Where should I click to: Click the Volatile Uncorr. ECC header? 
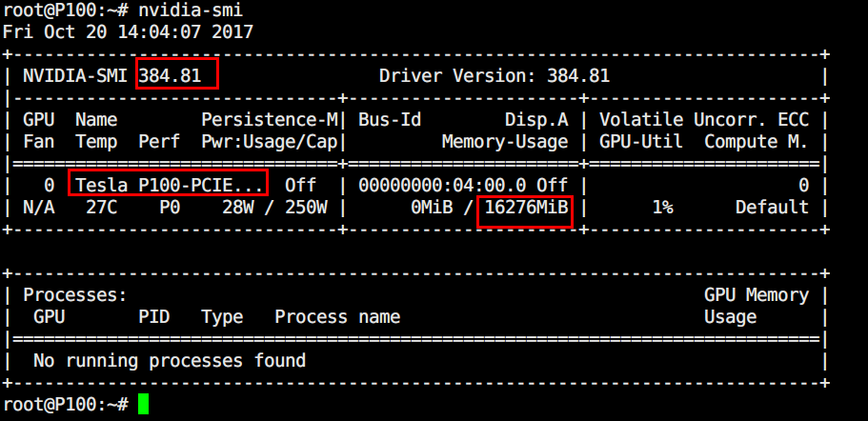pos(704,119)
